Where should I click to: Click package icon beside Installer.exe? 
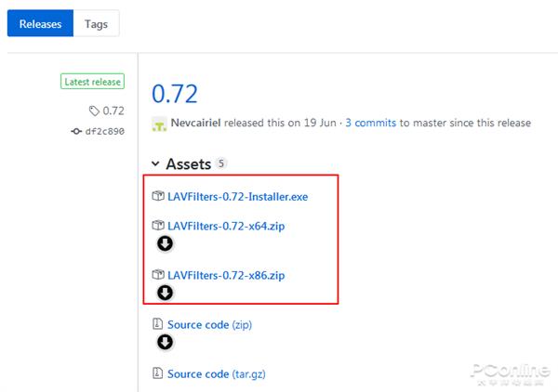point(158,196)
